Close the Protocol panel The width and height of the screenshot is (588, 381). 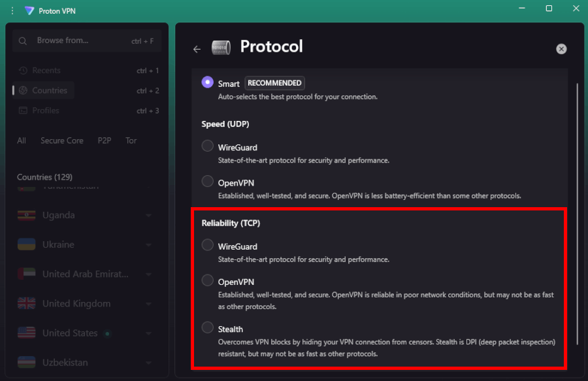click(561, 48)
